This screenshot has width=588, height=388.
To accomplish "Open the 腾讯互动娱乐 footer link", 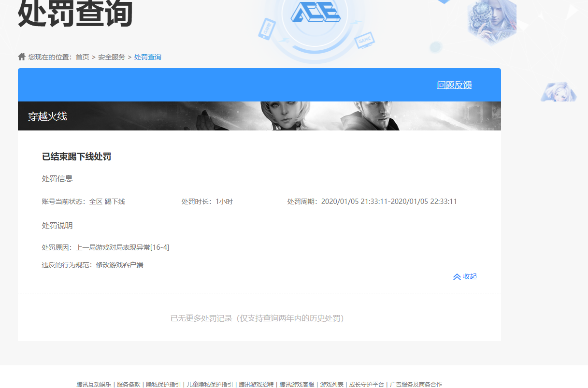I will coord(94,385).
